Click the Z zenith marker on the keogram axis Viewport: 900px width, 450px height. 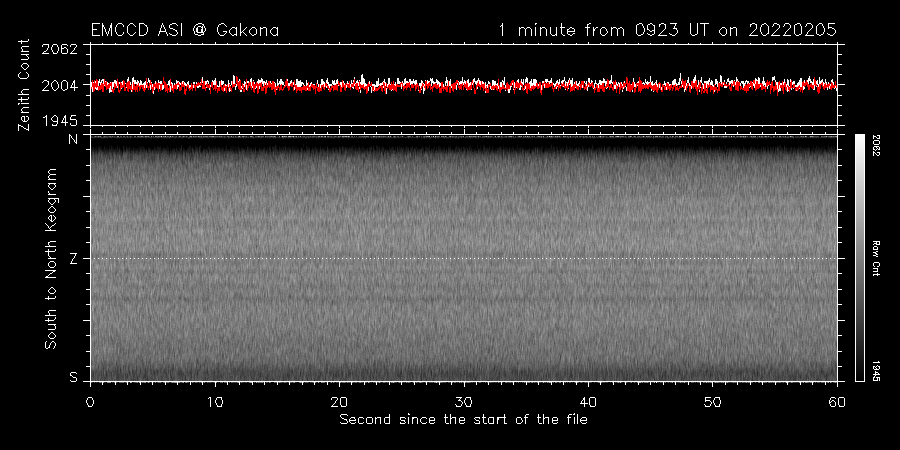point(72,259)
